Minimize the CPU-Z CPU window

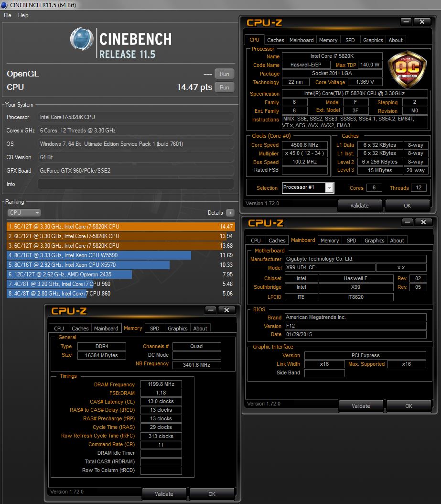click(x=406, y=22)
